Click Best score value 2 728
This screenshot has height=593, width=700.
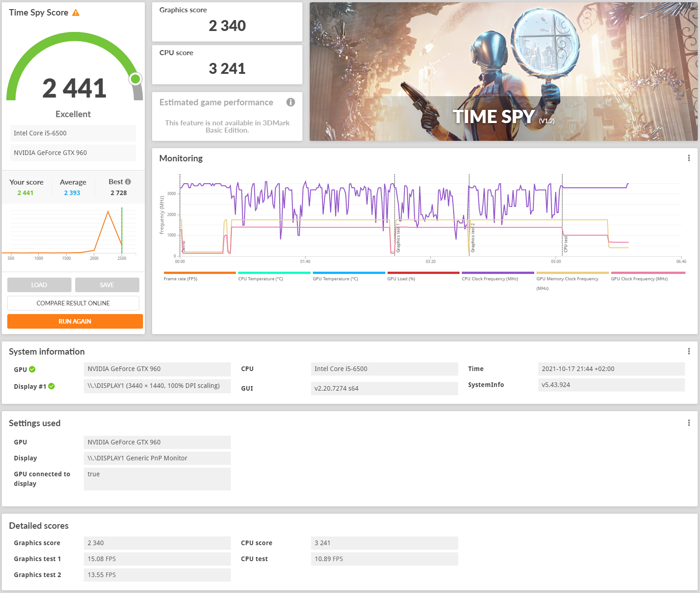click(x=119, y=193)
